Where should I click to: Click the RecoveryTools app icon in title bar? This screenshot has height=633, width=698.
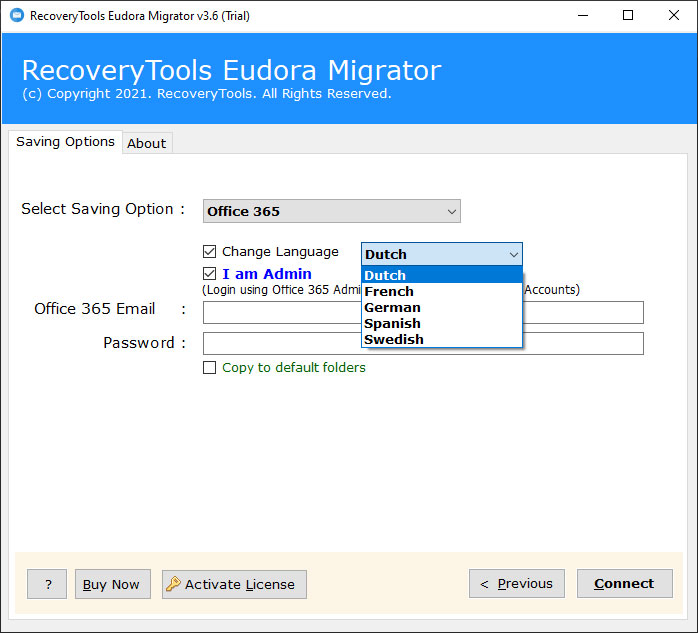(17, 16)
